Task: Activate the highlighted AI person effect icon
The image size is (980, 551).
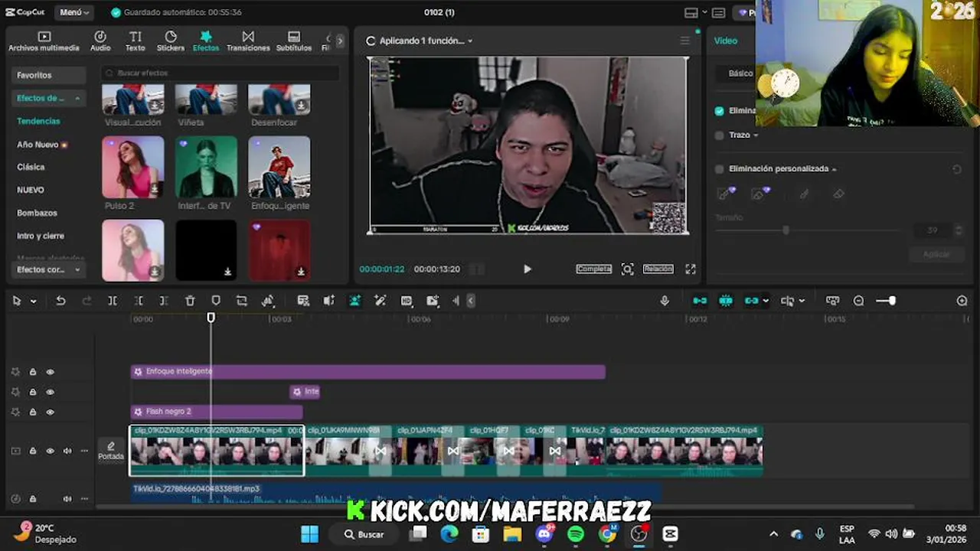Action: click(354, 301)
